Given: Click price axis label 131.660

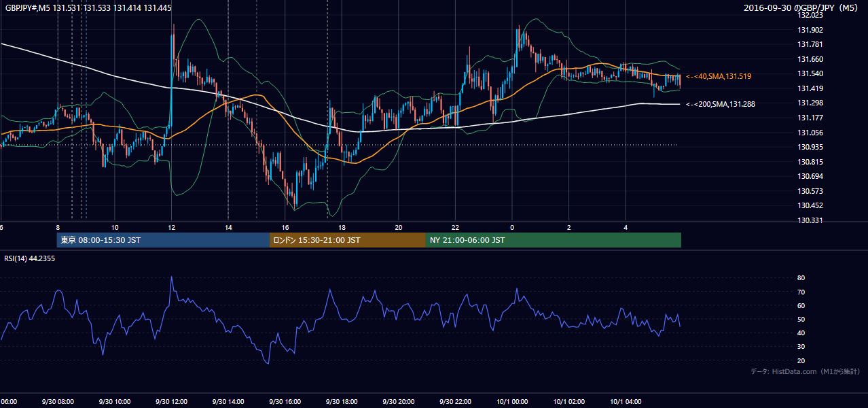Looking at the screenshot, I should (x=810, y=59).
